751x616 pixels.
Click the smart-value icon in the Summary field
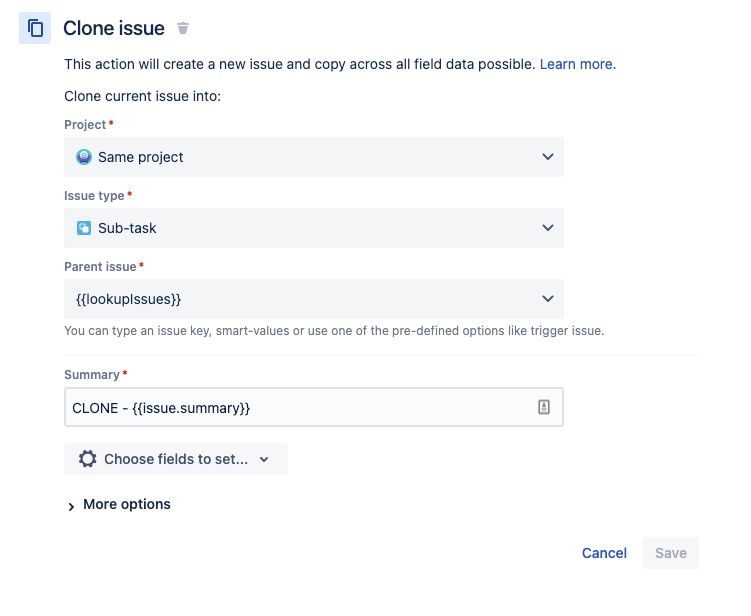[x=544, y=407]
